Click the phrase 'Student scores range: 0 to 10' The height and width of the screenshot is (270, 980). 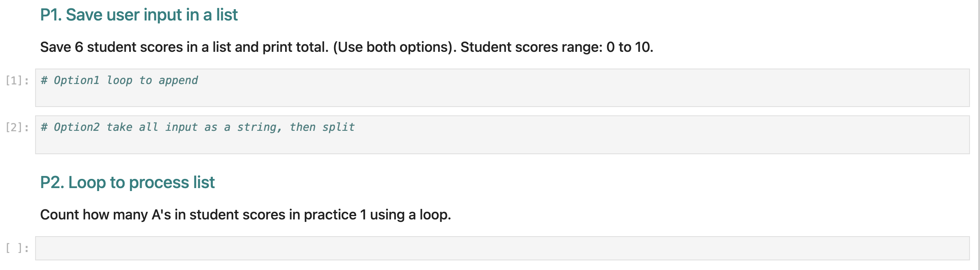(556, 47)
